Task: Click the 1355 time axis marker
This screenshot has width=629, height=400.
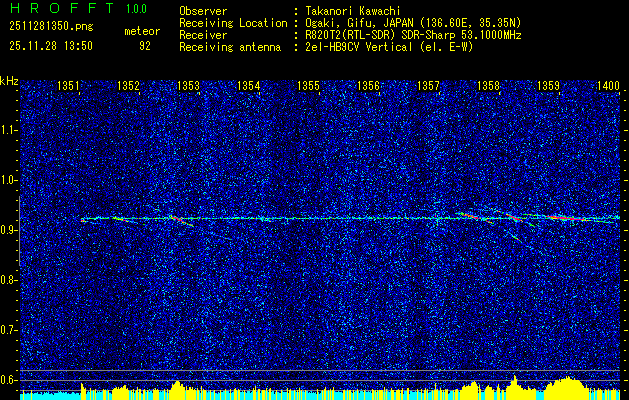Action: 308,85
